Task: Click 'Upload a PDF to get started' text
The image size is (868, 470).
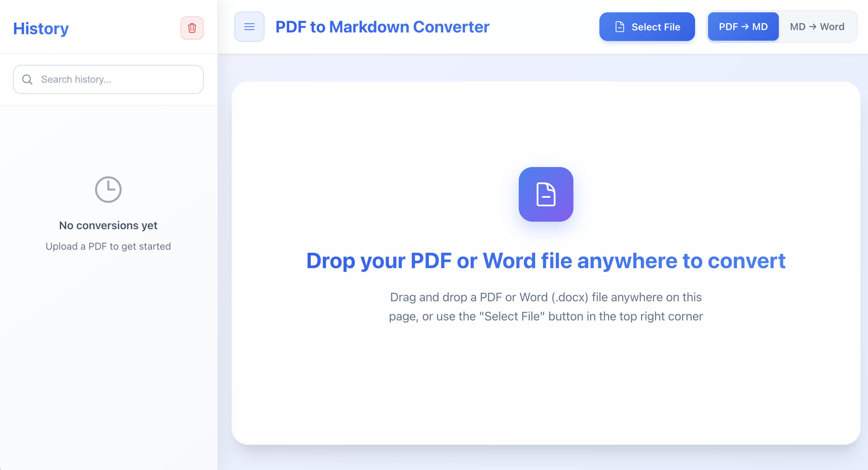Action: pos(108,246)
